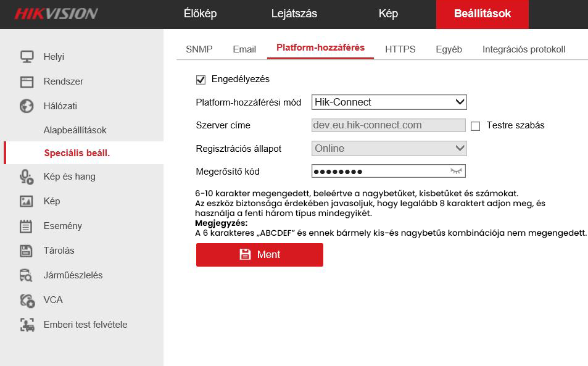Switch to the HTTPS tab
The width and height of the screenshot is (588, 366).
(x=400, y=49)
